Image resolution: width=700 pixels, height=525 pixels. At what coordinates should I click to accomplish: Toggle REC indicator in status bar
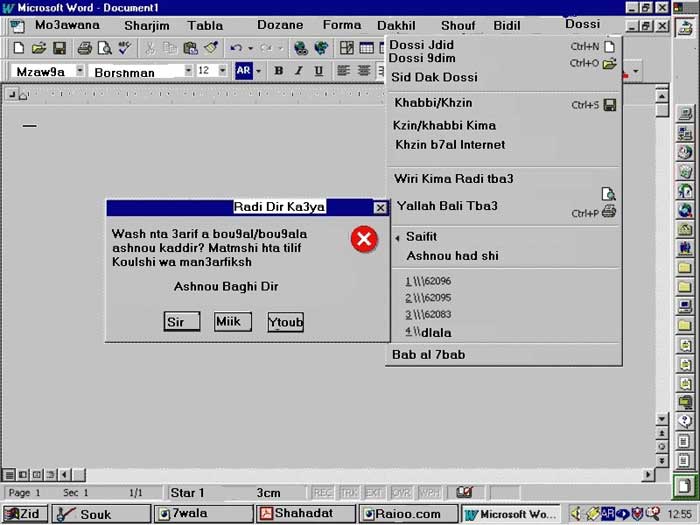pos(322,493)
